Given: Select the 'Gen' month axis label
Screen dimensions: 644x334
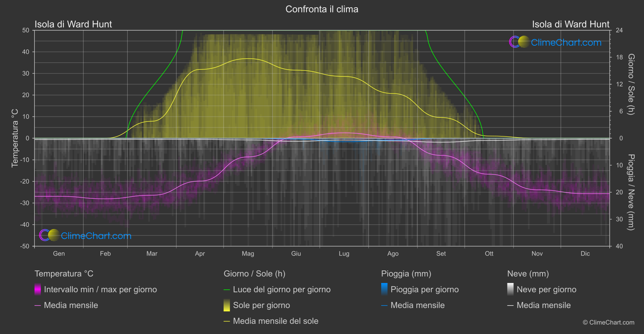Looking at the screenshot, I should click(x=59, y=253).
